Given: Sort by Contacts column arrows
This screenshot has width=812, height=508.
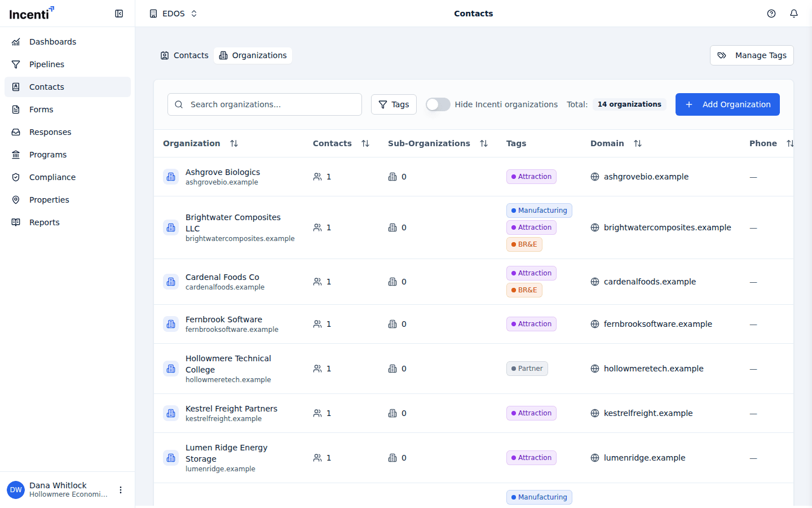Looking at the screenshot, I should click(365, 143).
